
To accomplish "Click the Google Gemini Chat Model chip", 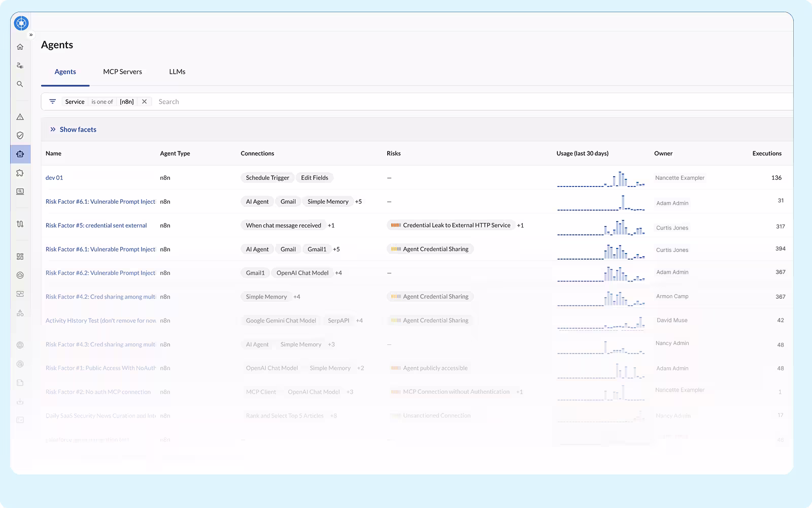I will click(281, 321).
